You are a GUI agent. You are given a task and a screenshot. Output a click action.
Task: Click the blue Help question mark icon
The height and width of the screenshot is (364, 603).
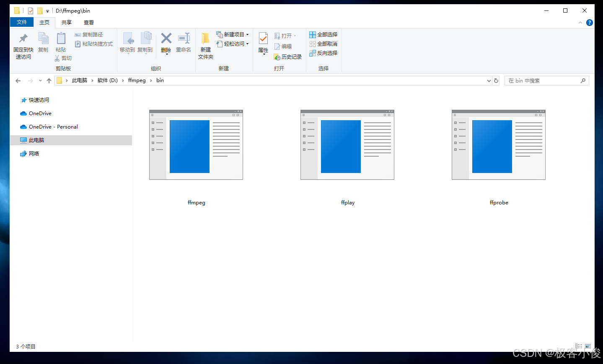590,23
